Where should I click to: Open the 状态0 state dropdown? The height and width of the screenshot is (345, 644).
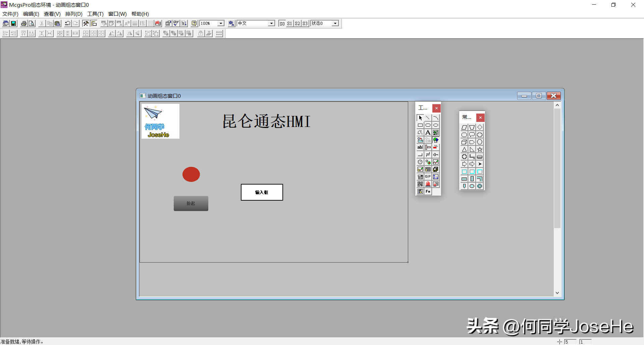tap(335, 23)
